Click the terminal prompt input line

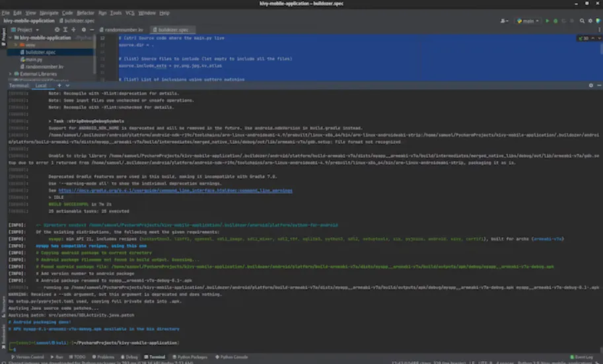pyautogui.click(x=304, y=349)
